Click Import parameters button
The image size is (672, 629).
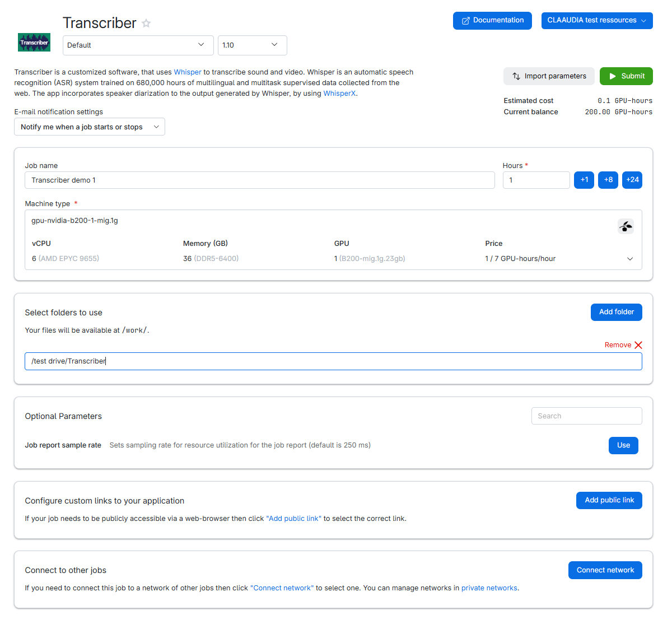tap(549, 76)
